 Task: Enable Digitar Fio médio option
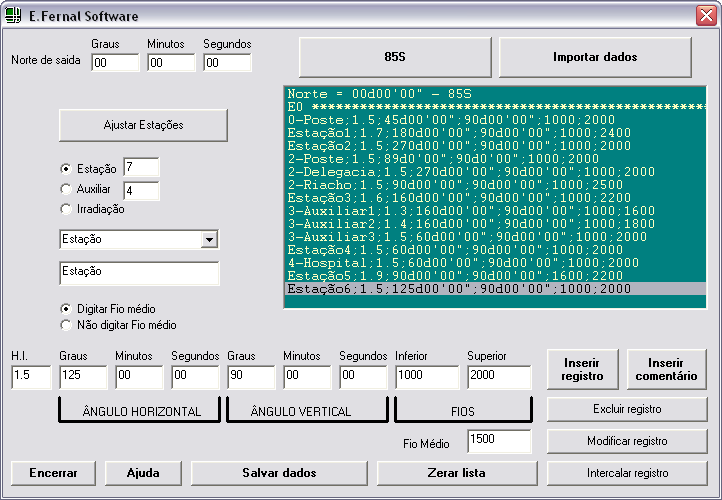coord(66,309)
